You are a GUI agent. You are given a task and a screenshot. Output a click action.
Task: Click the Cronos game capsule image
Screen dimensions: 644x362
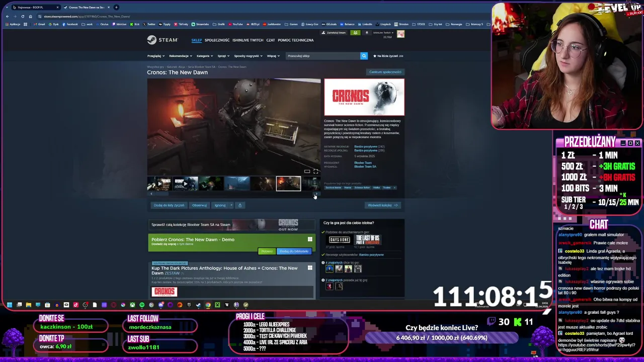[x=364, y=97]
